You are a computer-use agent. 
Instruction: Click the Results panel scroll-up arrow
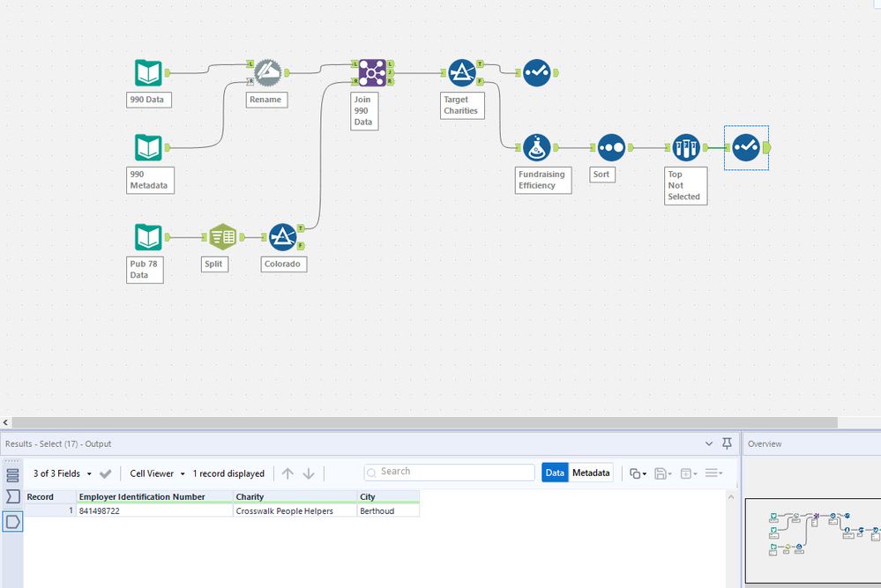click(x=731, y=497)
